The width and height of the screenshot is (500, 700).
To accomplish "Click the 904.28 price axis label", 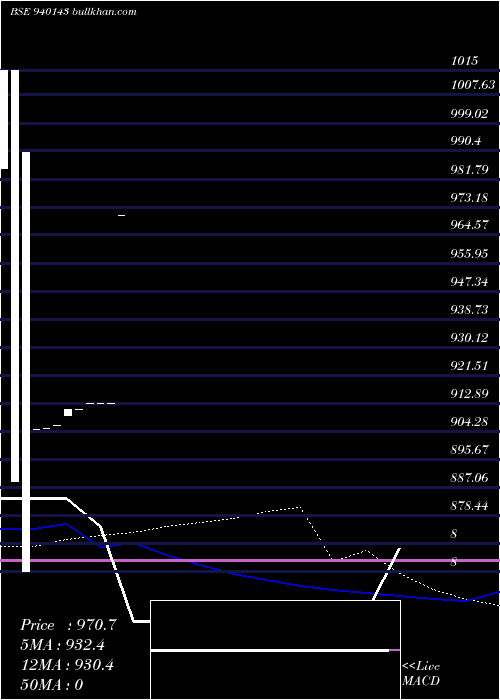I will (x=469, y=421).
